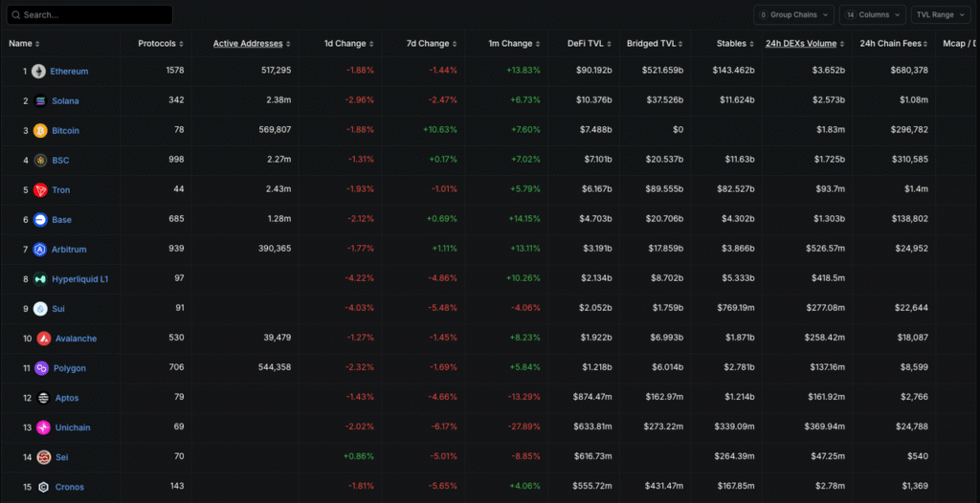Viewport: 980px width, 503px height.
Task: Click Polygon's active addresses 544,358
Action: 275,367
